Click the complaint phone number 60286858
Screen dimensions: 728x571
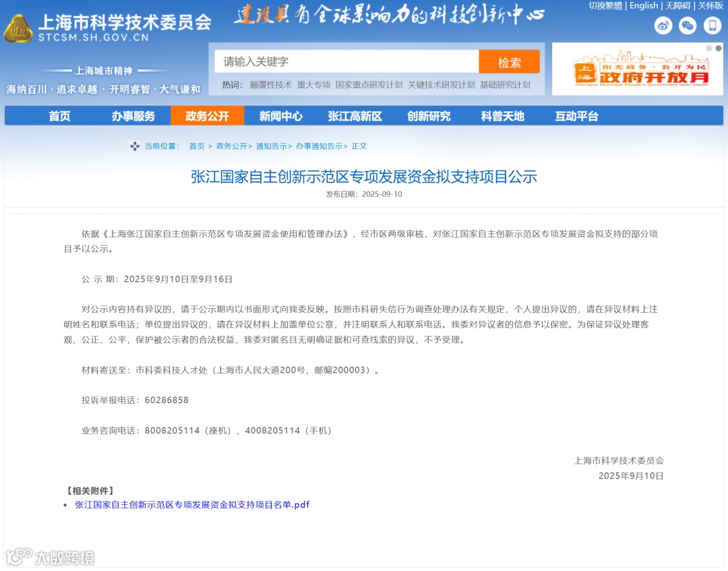tap(166, 400)
